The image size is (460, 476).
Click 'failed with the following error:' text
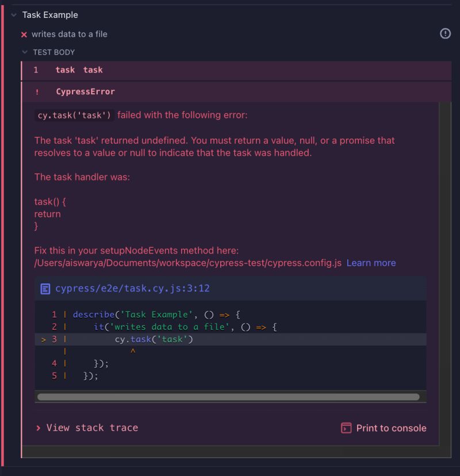pos(182,115)
